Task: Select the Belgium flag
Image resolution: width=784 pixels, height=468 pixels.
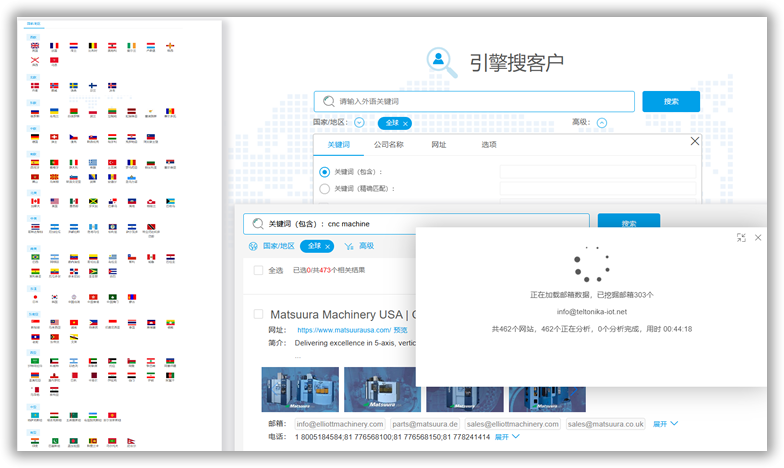Action: click(93, 46)
